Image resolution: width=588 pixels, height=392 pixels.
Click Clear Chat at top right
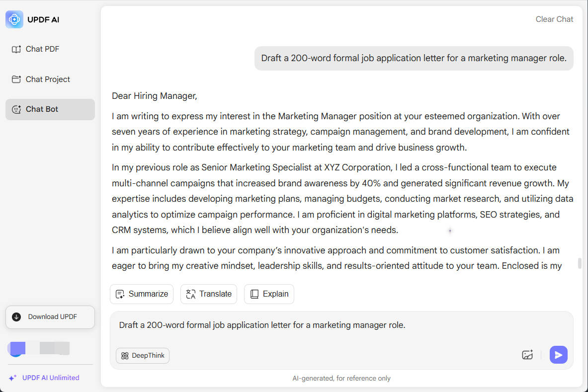(x=554, y=19)
